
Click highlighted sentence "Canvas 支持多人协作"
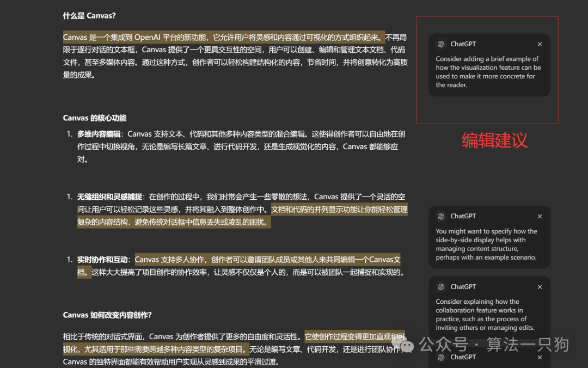(267, 260)
